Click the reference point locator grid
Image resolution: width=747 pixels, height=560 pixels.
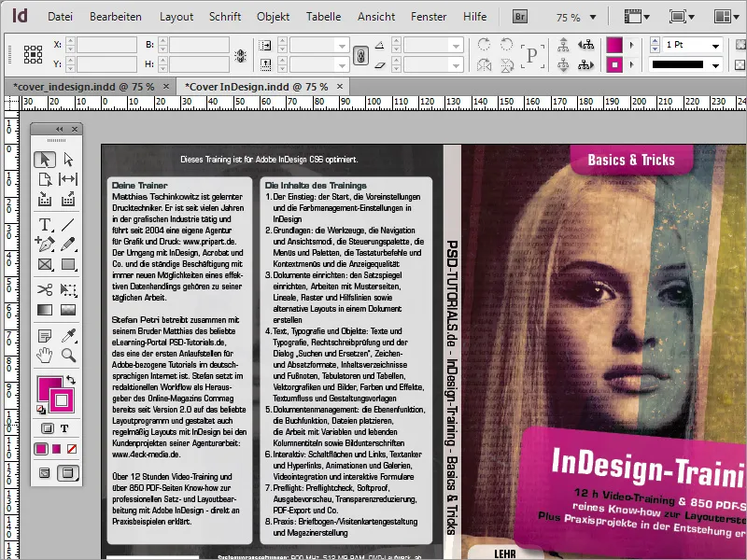(x=33, y=55)
